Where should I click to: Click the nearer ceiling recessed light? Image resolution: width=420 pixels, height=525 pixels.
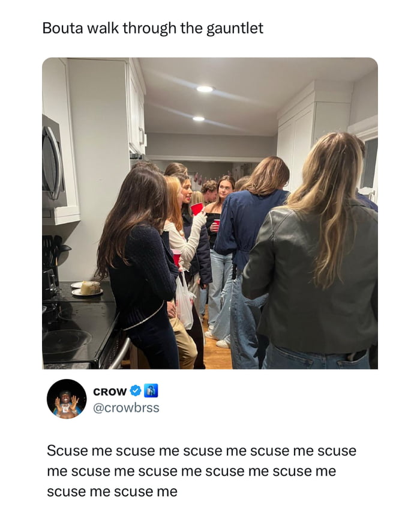click(x=205, y=89)
